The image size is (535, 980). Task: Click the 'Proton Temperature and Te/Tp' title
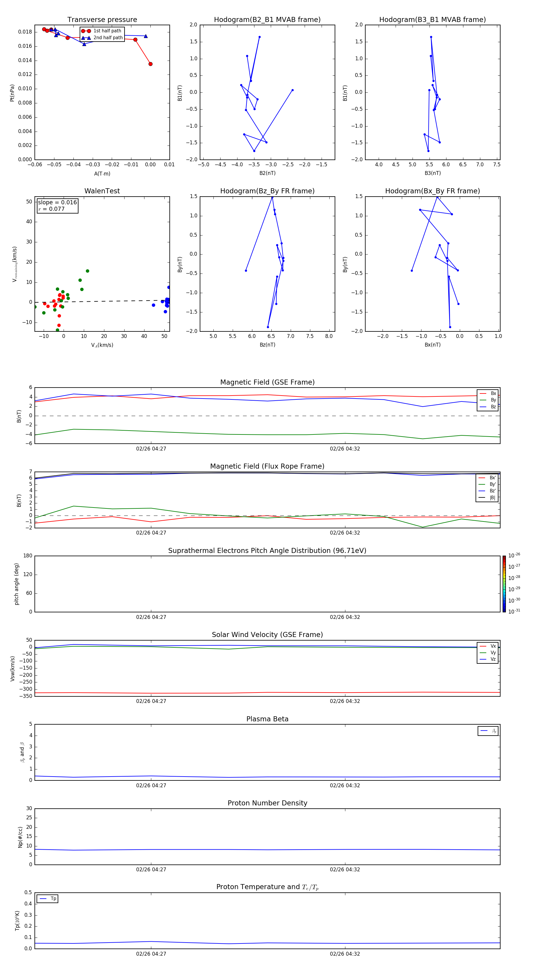pyautogui.click(x=267, y=887)
